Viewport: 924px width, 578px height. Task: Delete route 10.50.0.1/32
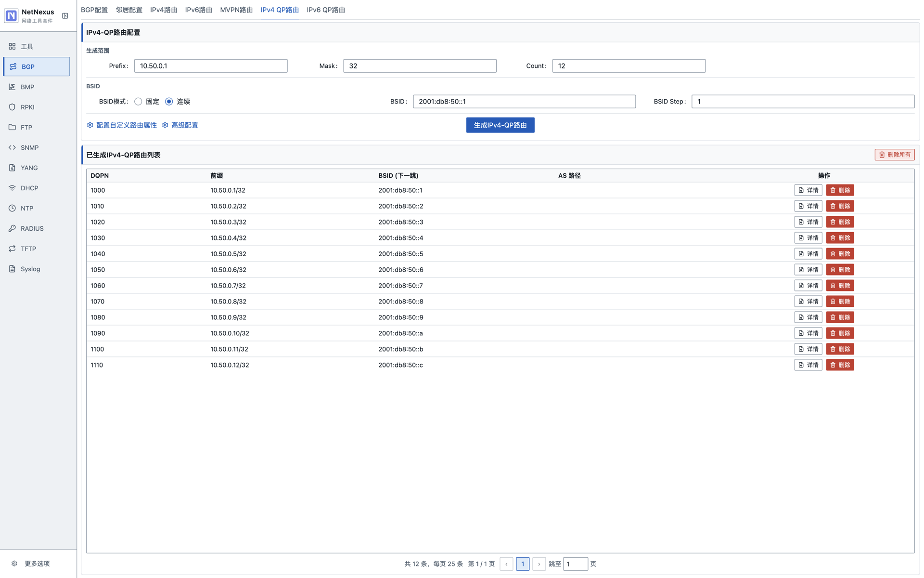[840, 190]
